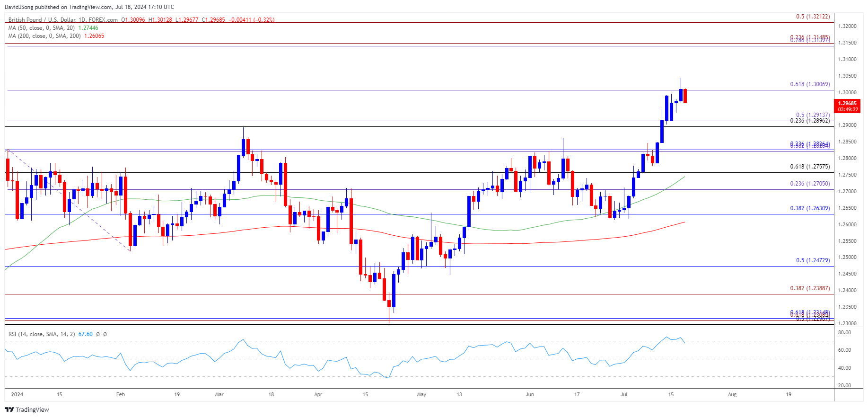Select the 50 MA value 1.27446
The width and height of the screenshot is (868, 418).
(88, 28)
